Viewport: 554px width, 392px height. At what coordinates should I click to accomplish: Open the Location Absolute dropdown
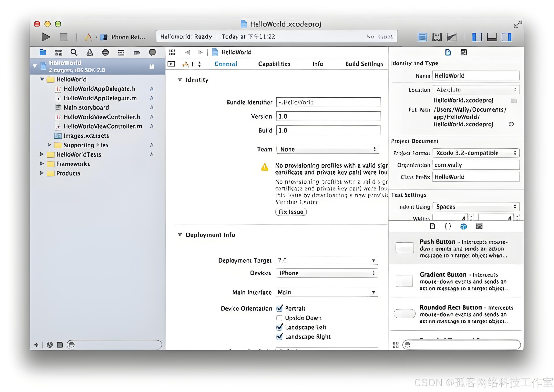[476, 90]
